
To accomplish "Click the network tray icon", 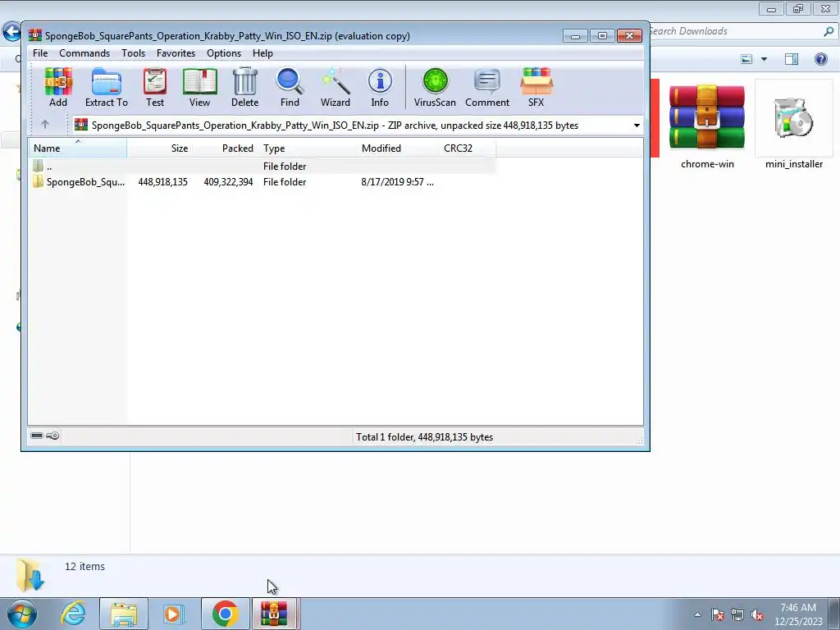I will pyautogui.click(x=737, y=614).
